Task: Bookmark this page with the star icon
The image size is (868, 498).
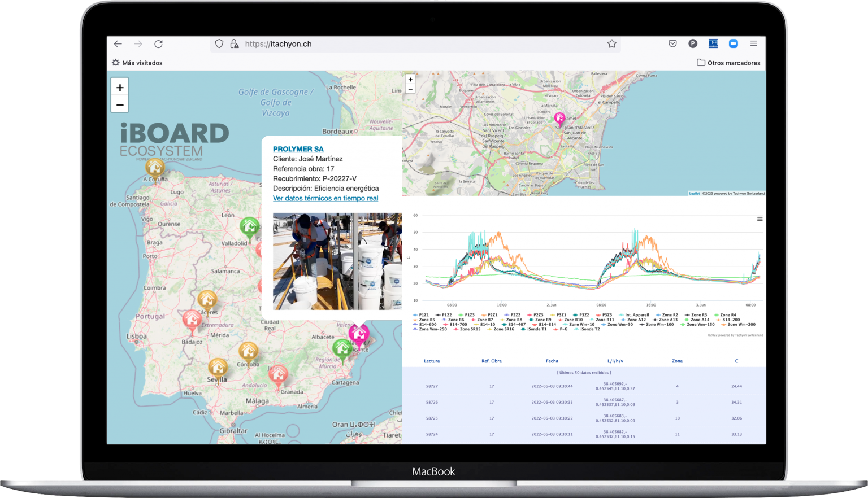Action: (611, 44)
